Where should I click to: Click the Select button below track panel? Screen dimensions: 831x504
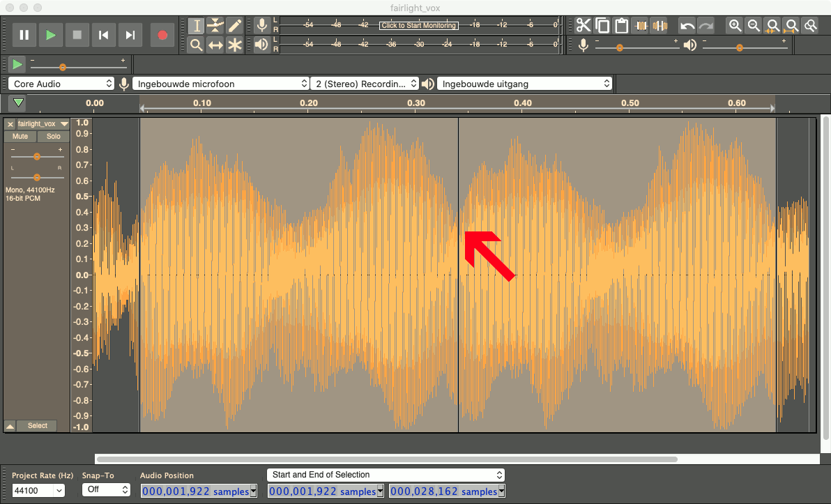(38, 425)
